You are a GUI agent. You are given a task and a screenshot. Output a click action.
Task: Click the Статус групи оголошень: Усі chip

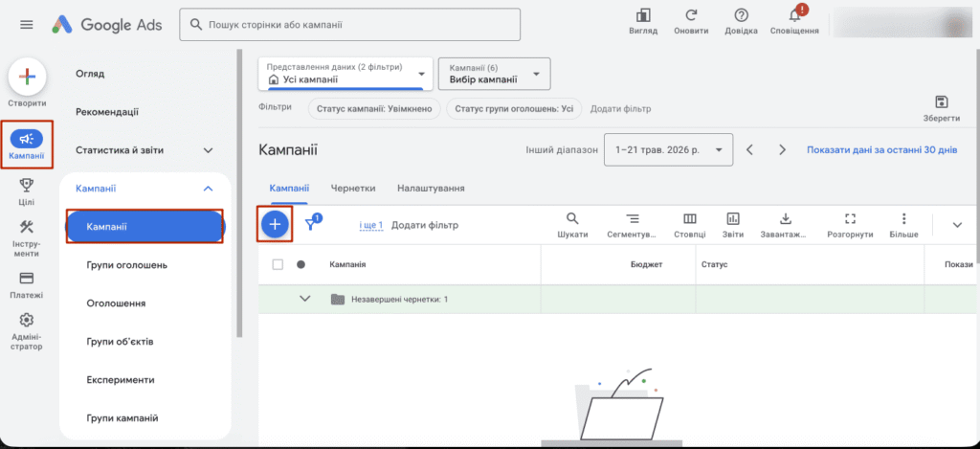[514, 108]
